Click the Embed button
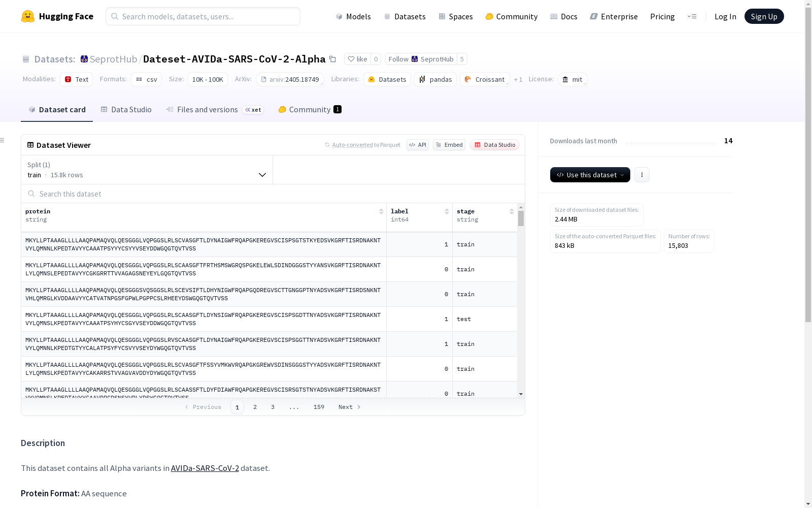The image size is (812, 508). pos(449,145)
